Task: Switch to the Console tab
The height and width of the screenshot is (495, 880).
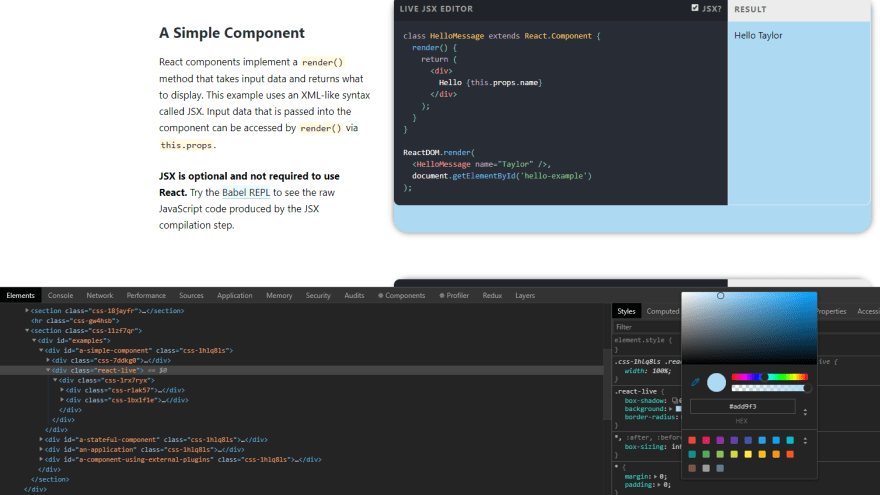Action: pyautogui.click(x=61, y=295)
